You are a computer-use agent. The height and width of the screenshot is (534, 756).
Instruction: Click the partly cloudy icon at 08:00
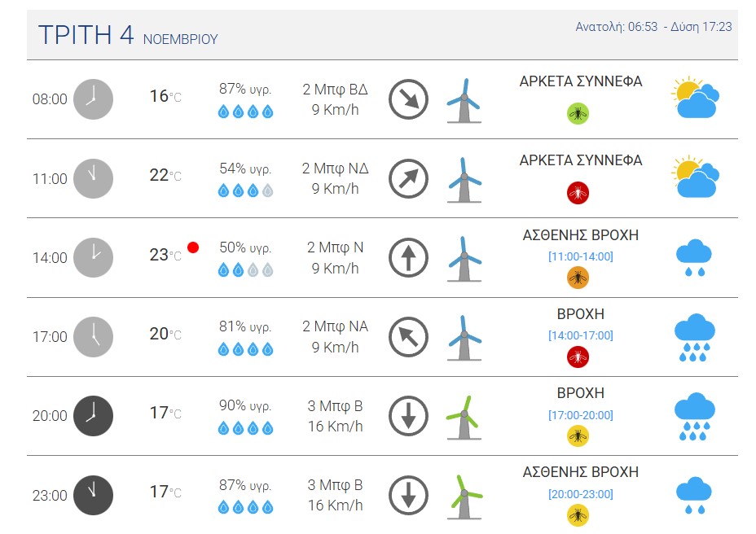point(695,98)
